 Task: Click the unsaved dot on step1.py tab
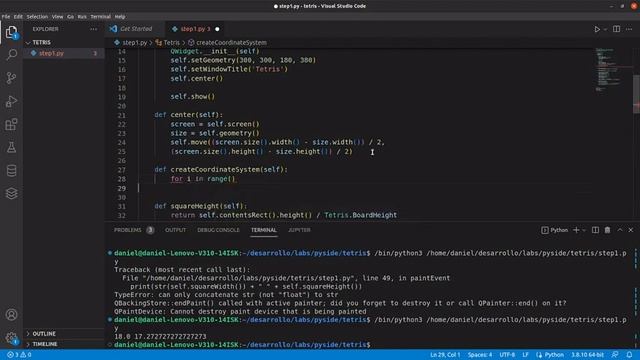tap(217, 29)
